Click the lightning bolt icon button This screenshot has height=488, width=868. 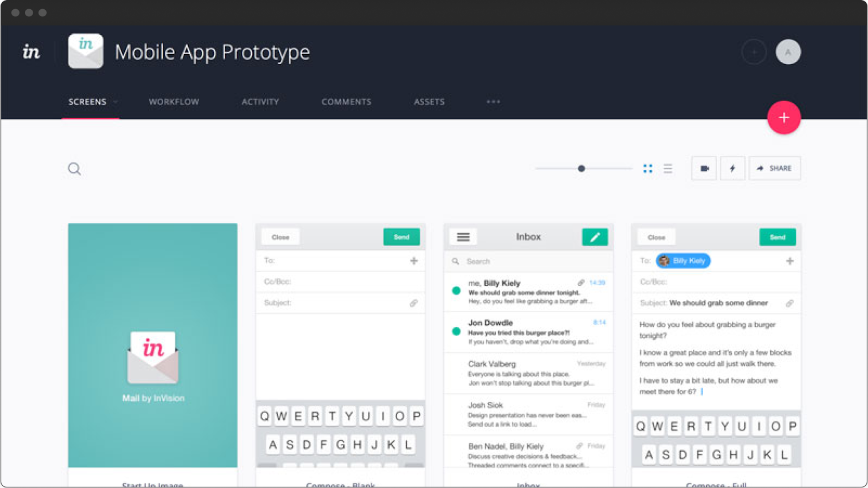tap(732, 168)
